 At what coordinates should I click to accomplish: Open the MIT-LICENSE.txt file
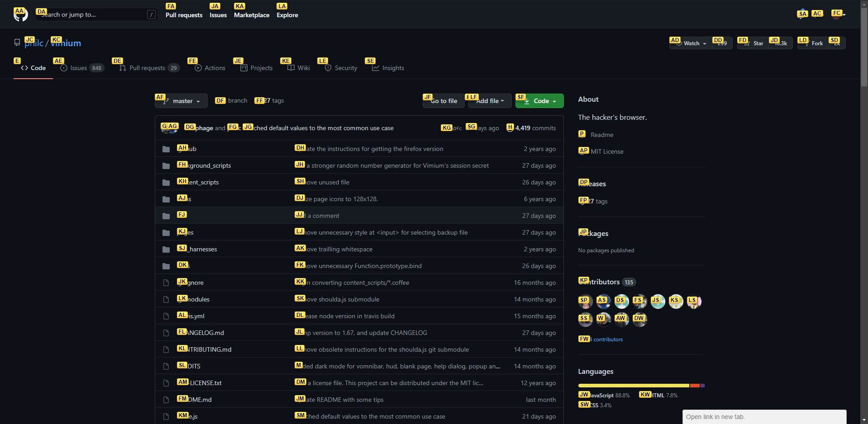click(199, 383)
